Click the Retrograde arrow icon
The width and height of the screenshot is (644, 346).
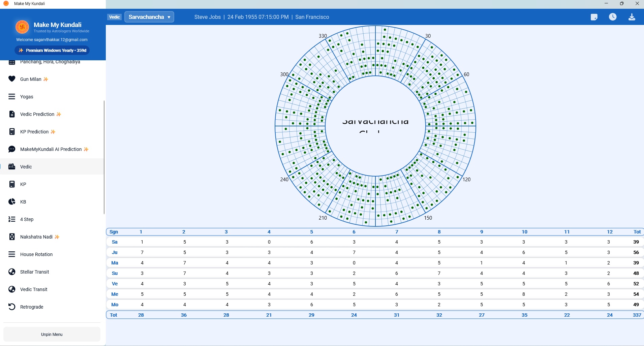pyautogui.click(x=12, y=307)
